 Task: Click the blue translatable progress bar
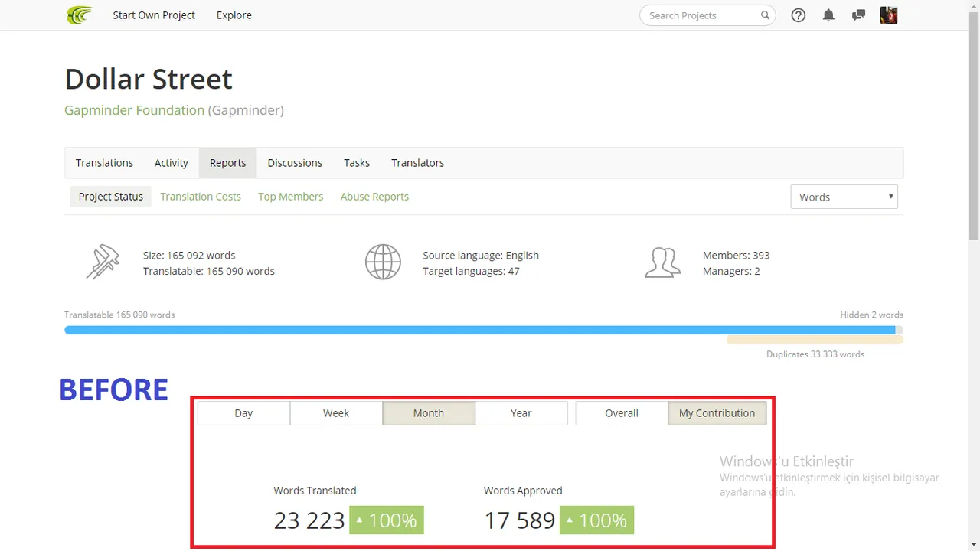click(x=480, y=330)
